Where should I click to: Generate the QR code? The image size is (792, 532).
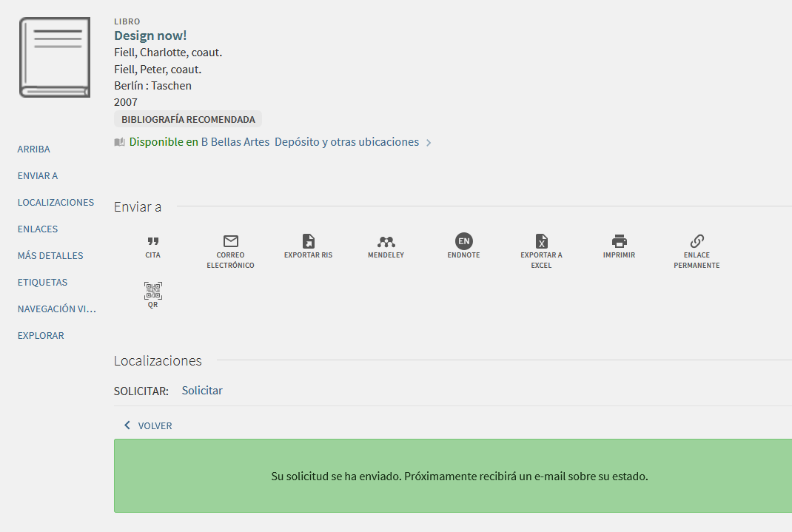[152, 292]
